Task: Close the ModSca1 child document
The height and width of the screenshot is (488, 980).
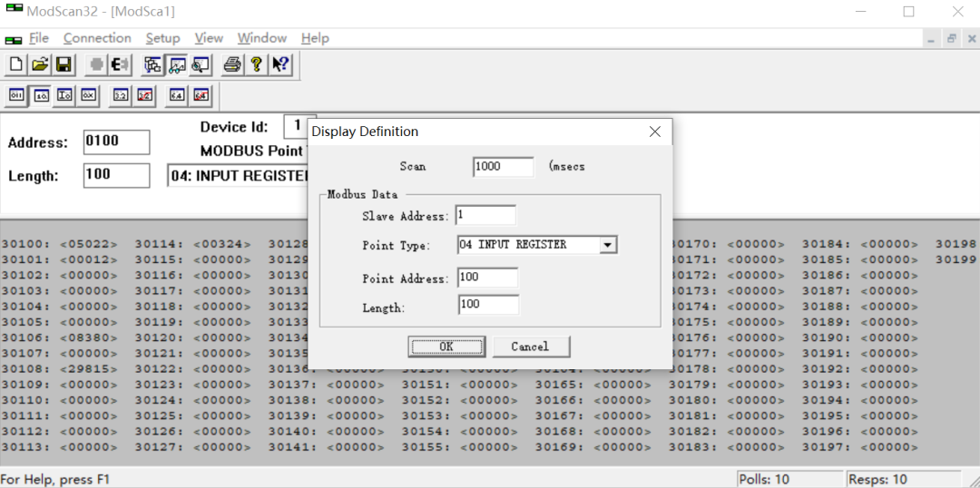Action: (x=972, y=39)
